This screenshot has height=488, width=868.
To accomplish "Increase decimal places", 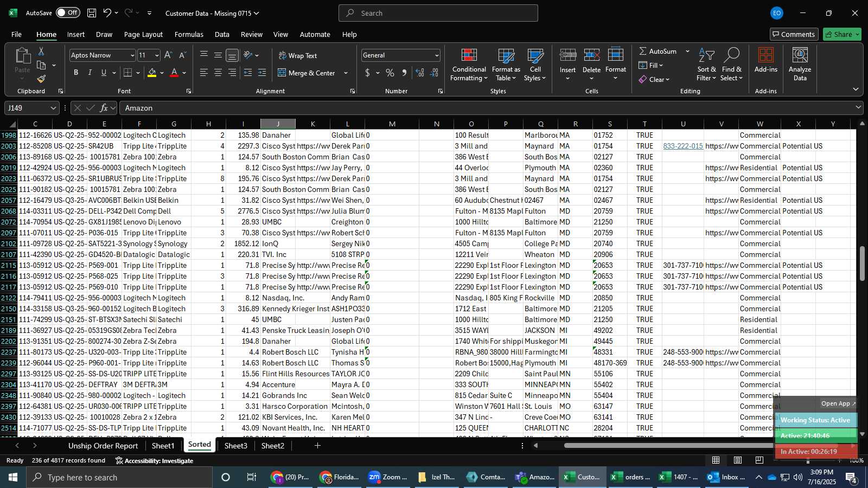I will coord(420,73).
